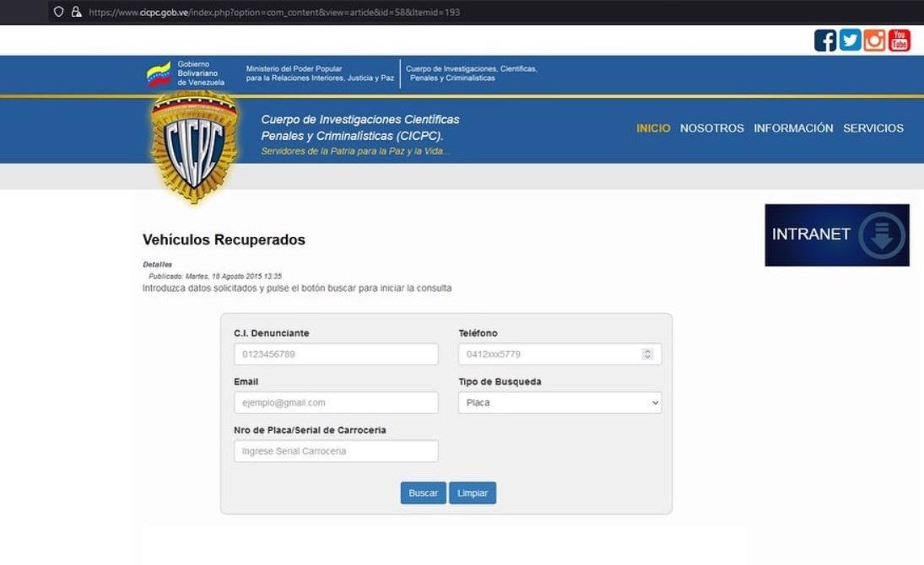Click the 'Introduzca datos solicitados' instruction text
924x565 pixels.
click(x=297, y=288)
